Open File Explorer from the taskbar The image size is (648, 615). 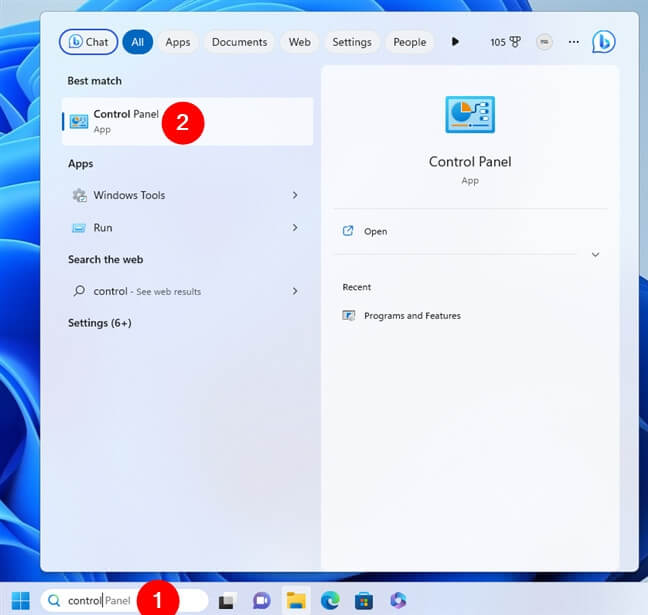click(x=296, y=600)
